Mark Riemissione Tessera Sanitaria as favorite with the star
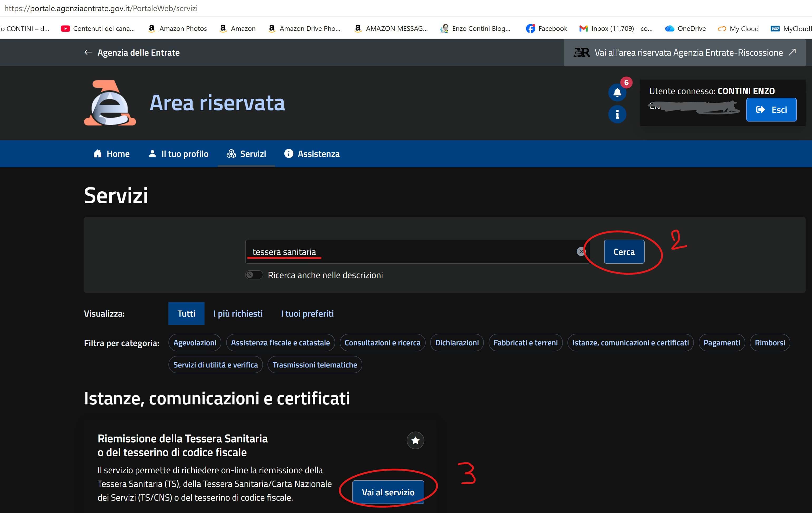 point(415,440)
